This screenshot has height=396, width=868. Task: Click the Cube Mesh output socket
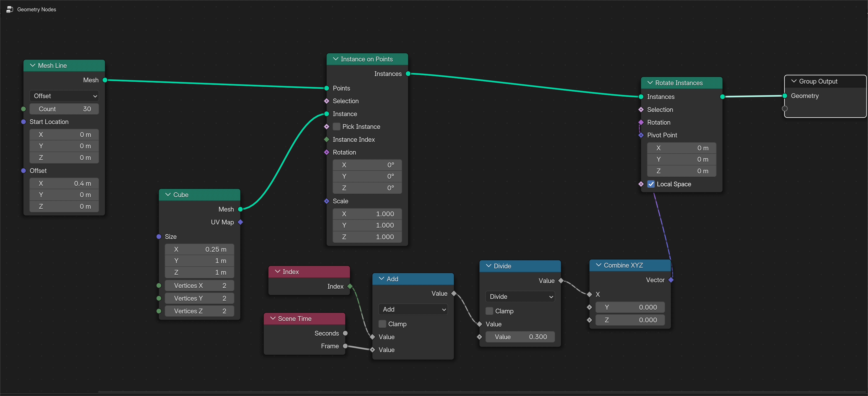point(240,209)
